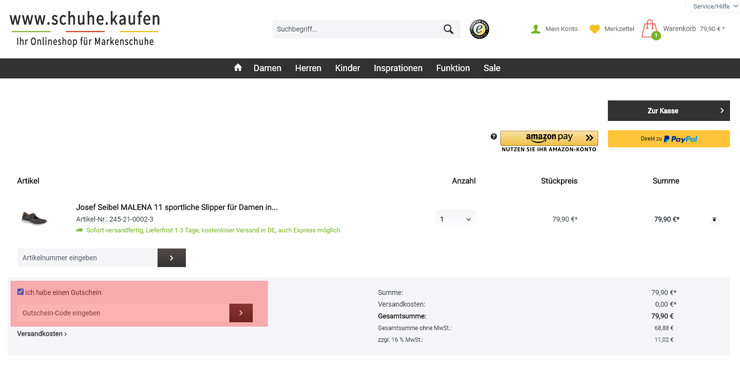Open the Anzahl quantity dropdown
740x366 pixels.
[x=455, y=219]
